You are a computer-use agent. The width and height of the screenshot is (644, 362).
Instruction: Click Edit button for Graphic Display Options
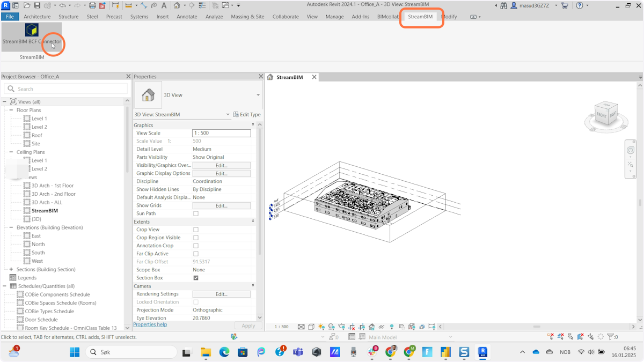tap(221, 173)
